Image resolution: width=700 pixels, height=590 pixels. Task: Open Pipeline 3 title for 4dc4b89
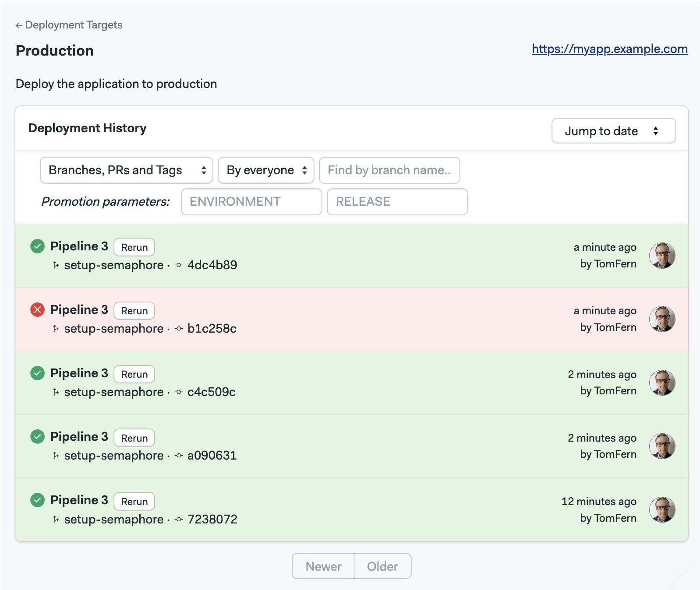click(79, 246)
